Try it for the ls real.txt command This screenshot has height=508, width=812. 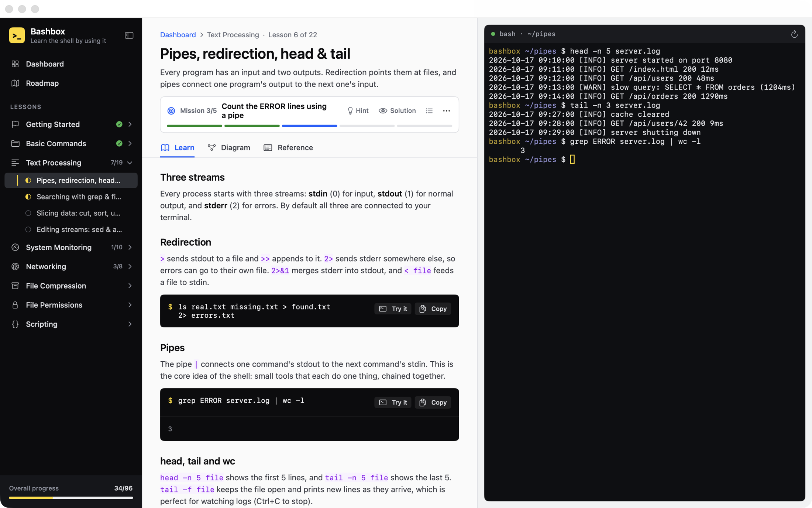coord(393,309)
